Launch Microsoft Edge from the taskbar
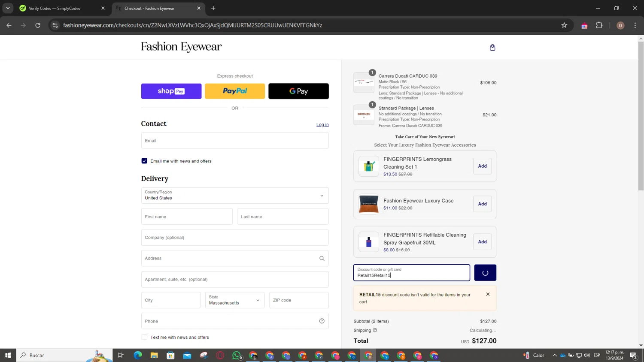 pos(138,355)
